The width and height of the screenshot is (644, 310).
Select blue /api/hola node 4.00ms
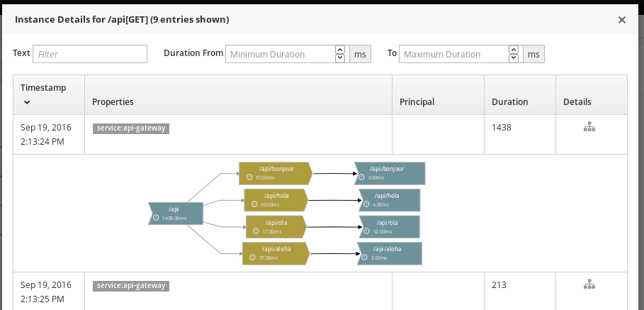[x=390, y=200]
